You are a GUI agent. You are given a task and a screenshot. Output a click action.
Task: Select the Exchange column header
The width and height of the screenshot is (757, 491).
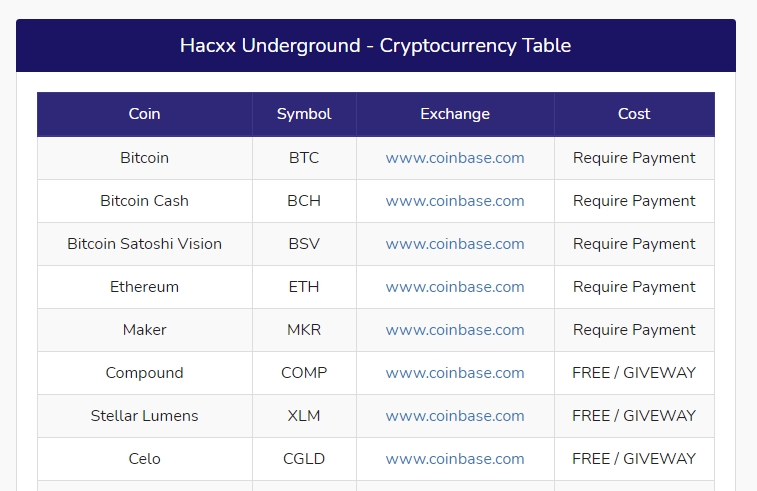pyautogui.click(x=455, y=114)
